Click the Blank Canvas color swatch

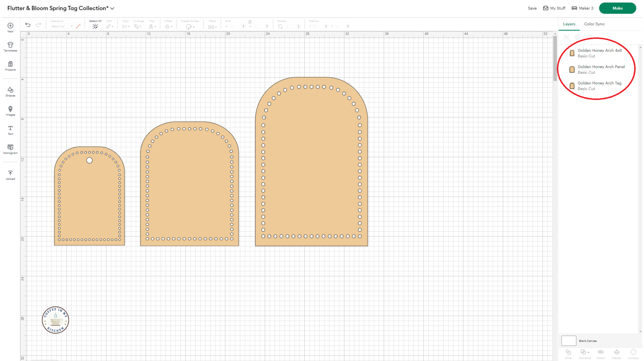(569, 341)
